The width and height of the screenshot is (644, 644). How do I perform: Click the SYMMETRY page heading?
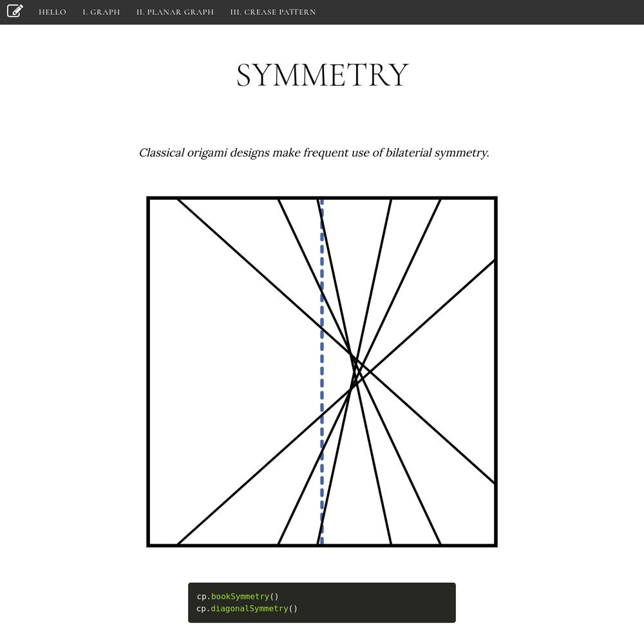[x=322, y=75]
